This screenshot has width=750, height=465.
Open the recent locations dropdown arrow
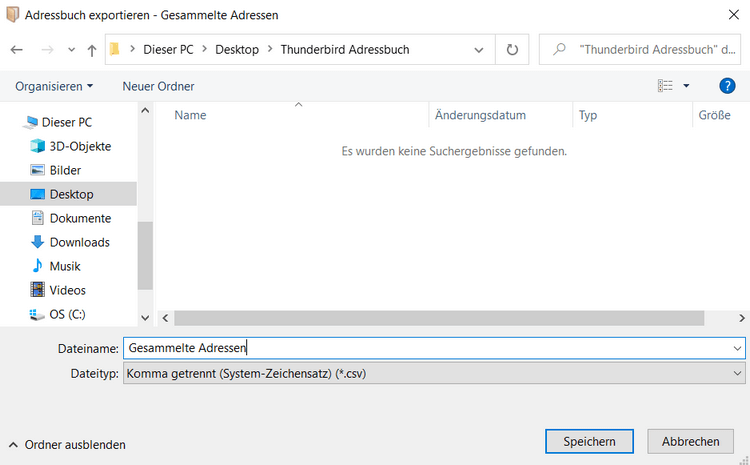[x=71, y=50]
